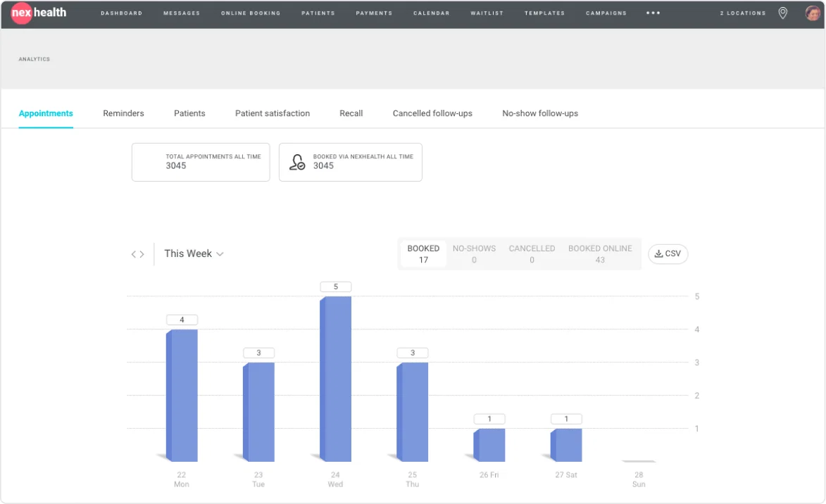Click the NexHealth logo

tap(39, 13)
